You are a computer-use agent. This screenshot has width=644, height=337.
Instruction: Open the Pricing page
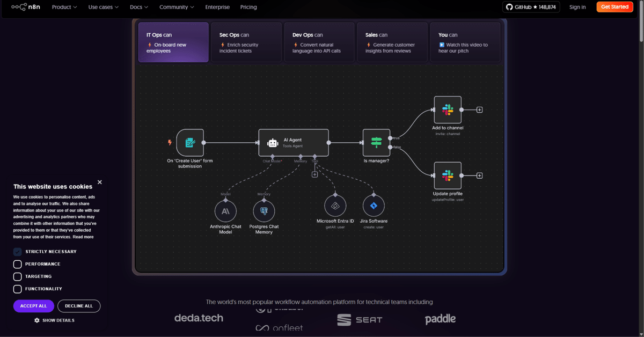click(x=248, y=7)
